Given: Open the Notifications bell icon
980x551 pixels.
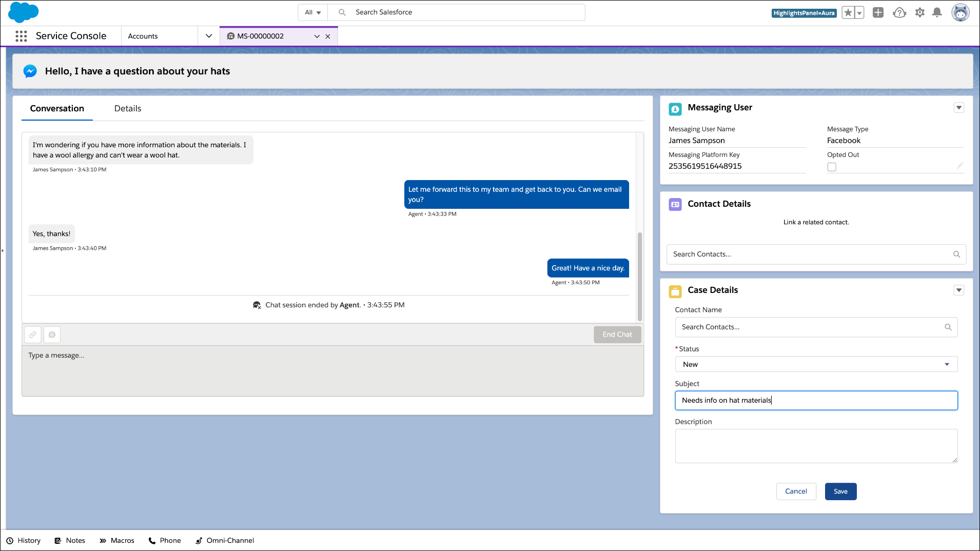Looking at the screenshot, I should pos(938,12).
